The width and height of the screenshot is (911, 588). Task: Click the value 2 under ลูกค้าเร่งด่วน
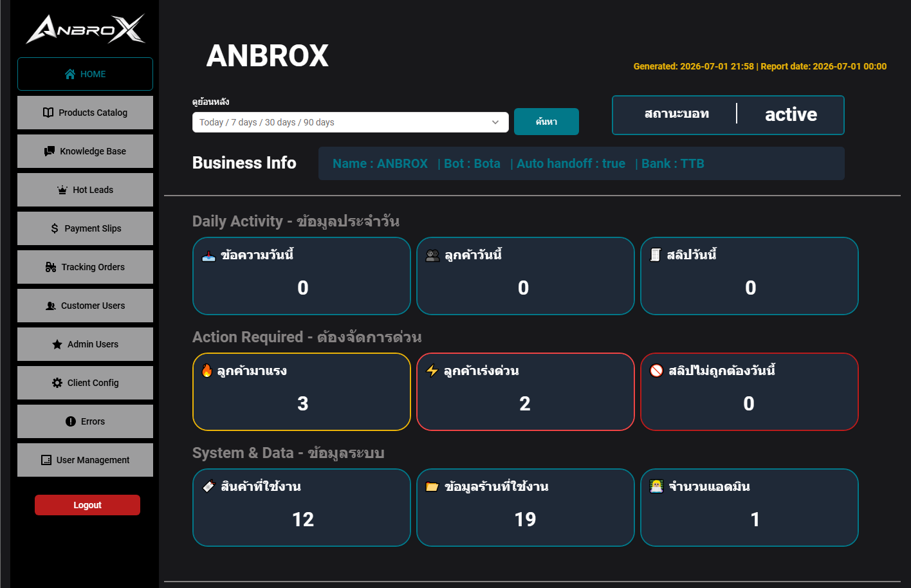pyautogui.click(x=525, y=403)
